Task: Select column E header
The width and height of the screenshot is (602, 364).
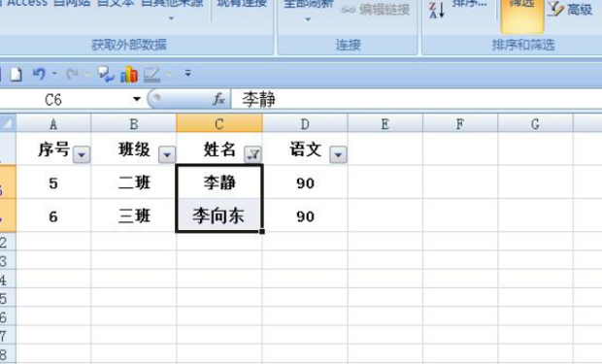Action: point(385,124)
